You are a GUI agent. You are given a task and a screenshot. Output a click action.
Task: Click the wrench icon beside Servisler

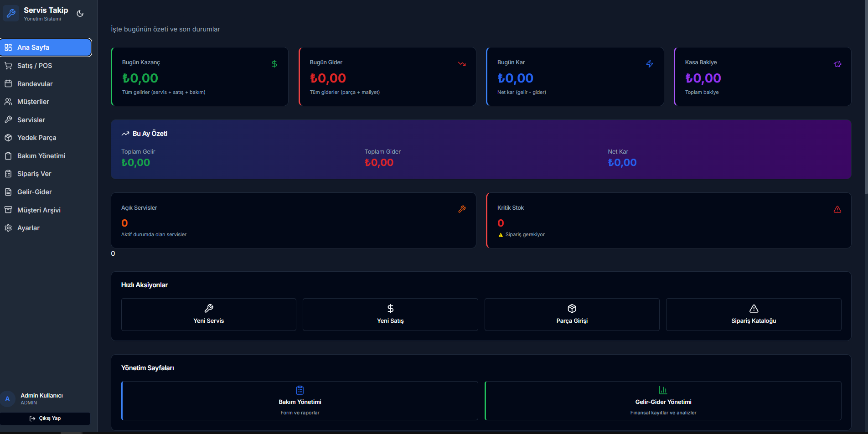pos(8,120)
